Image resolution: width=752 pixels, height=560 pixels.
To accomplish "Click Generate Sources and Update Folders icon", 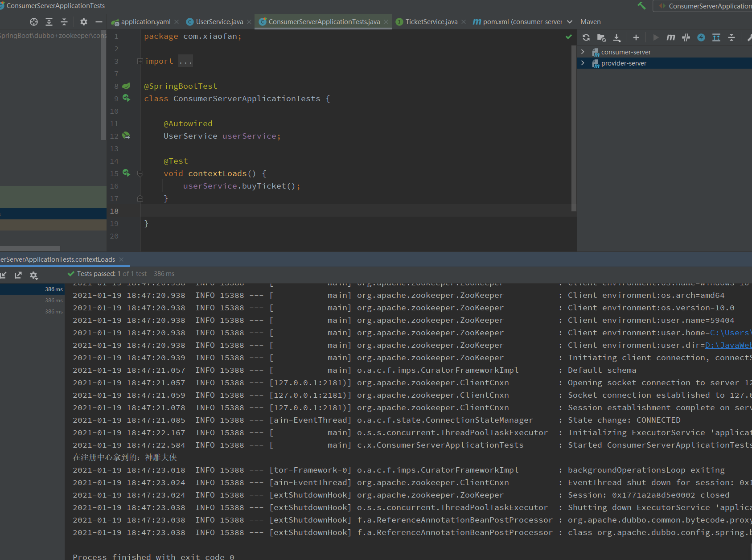I will (x=601, y=37).
